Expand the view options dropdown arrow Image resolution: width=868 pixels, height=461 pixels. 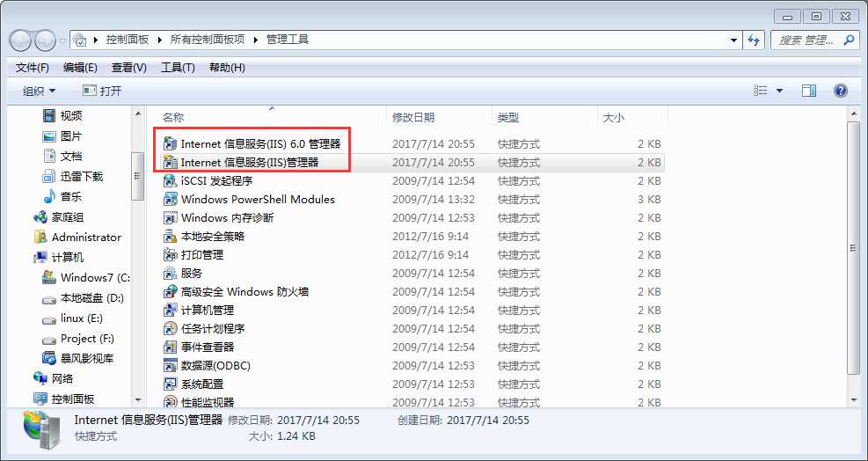[779, 91]
